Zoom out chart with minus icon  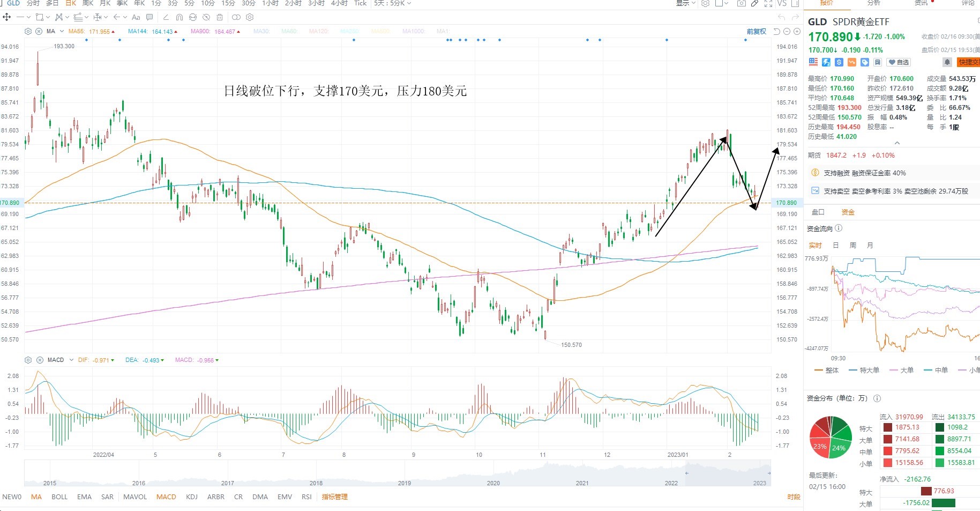pos(787,32)
